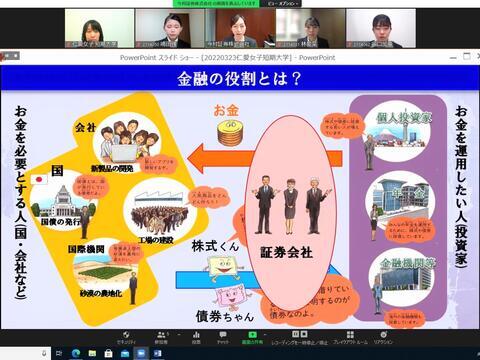Pause the recording with the pause icon
The height and width of the screenshot is (360, 480).
[x=295, y=334]
